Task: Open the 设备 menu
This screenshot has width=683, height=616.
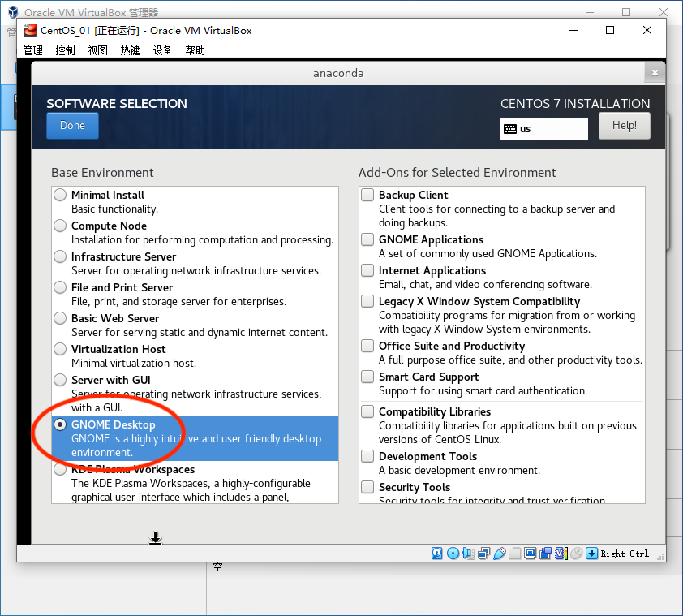Action: 162,50
